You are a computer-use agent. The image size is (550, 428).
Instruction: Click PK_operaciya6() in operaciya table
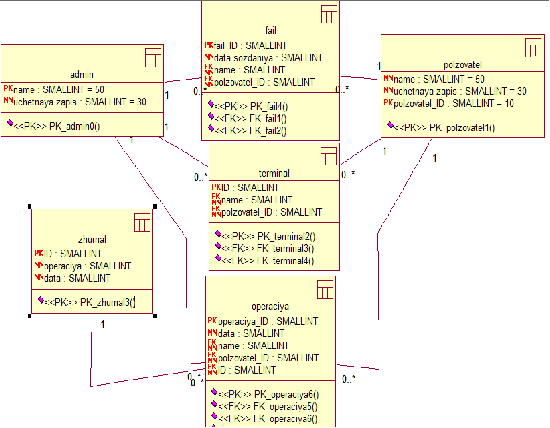(x=265, y=394)
